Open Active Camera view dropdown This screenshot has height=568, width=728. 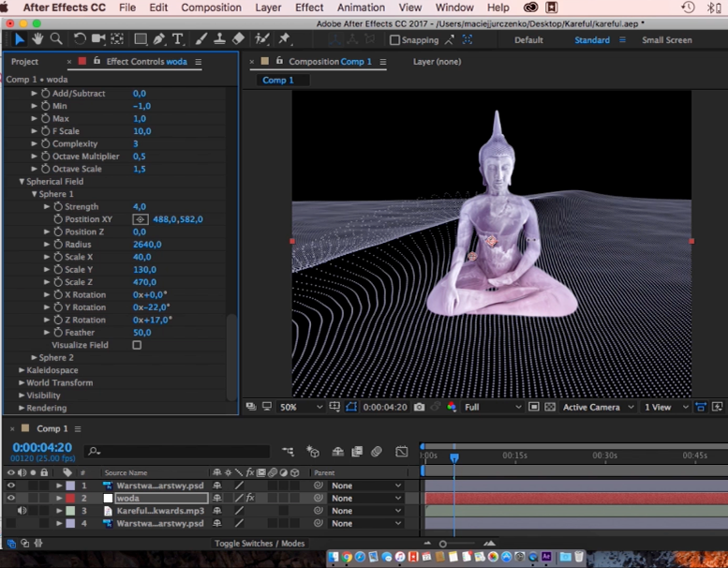click(598, 408)
